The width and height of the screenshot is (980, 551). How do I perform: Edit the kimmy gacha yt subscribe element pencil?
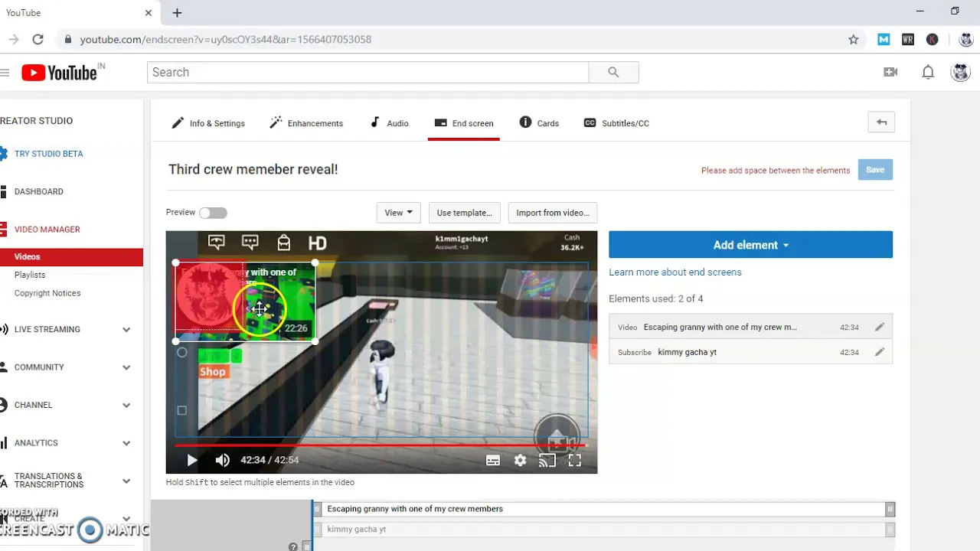[880, 352]
